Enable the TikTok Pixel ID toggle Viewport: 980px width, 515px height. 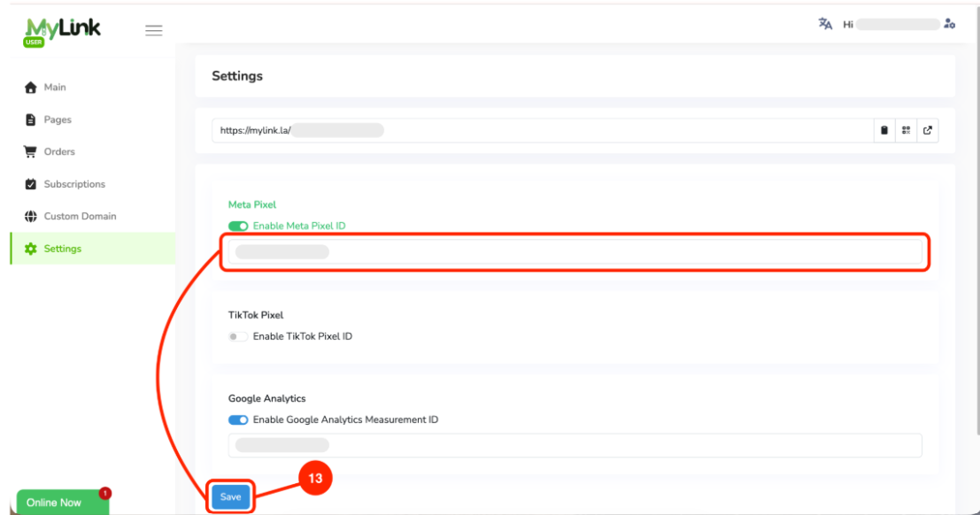pyautogui.click(x=238, y=336)
